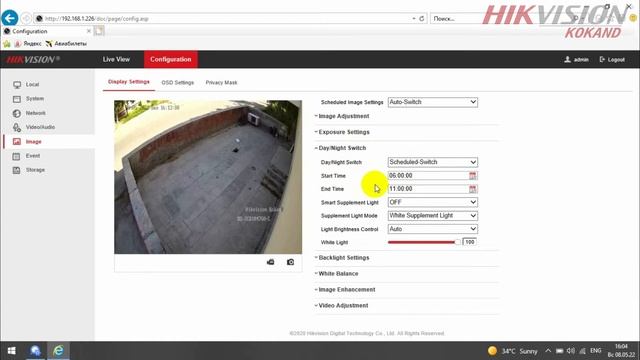The image size is (640, 360).
Task: Open the Windows Start button
Action: pos(11,351)
